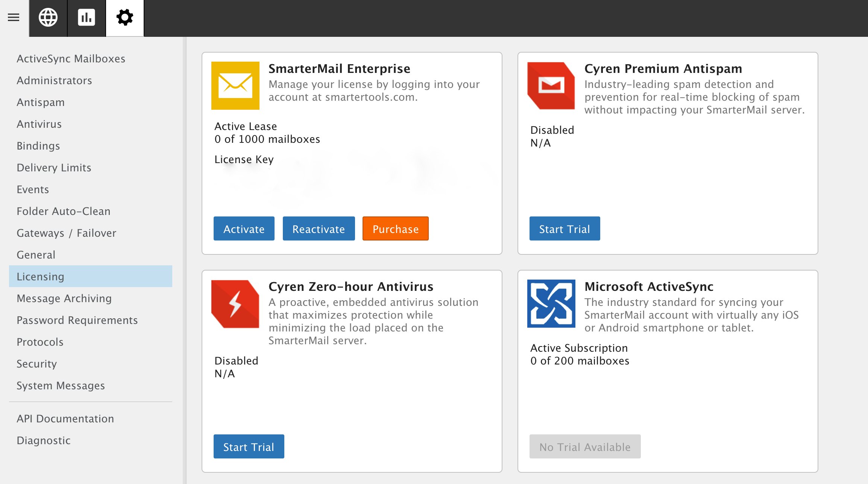Click the Cyren Premium Antispam logo
The width and height of the screenshot is (868, 484).
tap(551, 86)
